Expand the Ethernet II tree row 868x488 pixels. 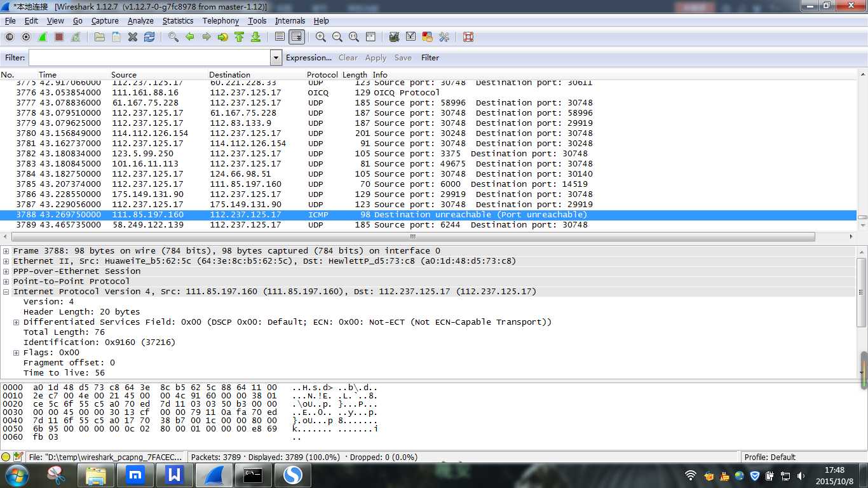pyautogui.click(x=6, y=261)
